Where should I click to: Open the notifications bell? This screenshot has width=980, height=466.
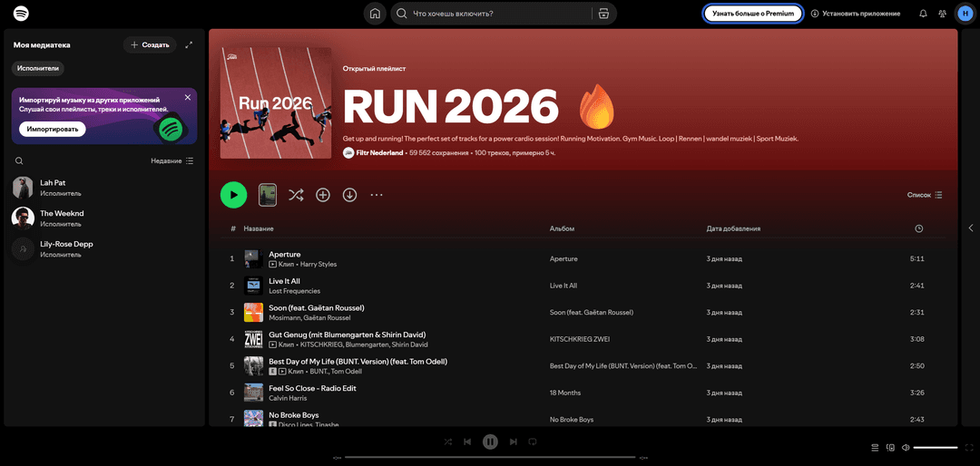tap(923, 13)
